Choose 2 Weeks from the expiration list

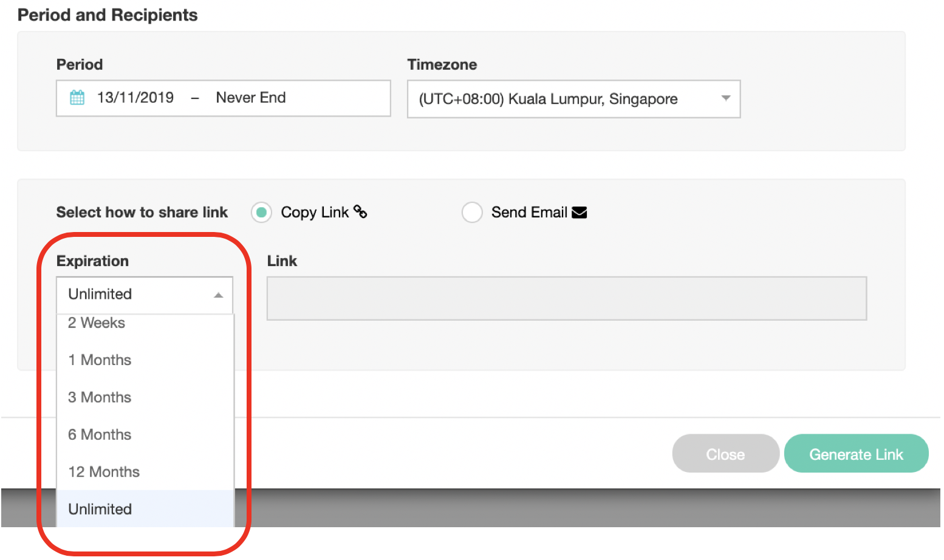[97, 324]
